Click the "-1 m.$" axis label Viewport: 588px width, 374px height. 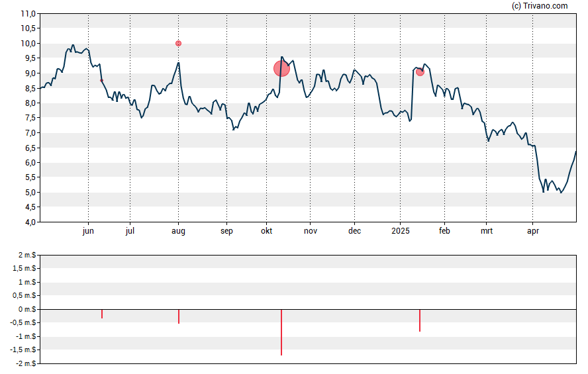[x=26, y=336]
